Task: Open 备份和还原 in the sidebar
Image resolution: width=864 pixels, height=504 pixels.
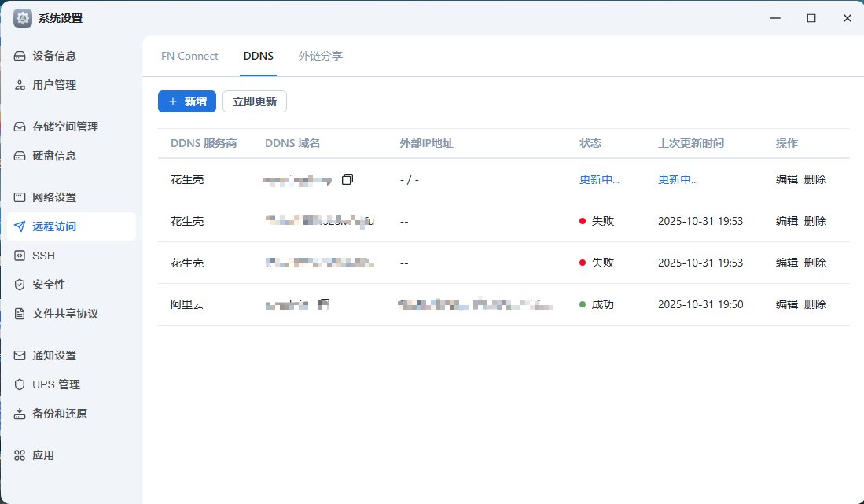Action: pyautogui.click(x=60, y=414)
